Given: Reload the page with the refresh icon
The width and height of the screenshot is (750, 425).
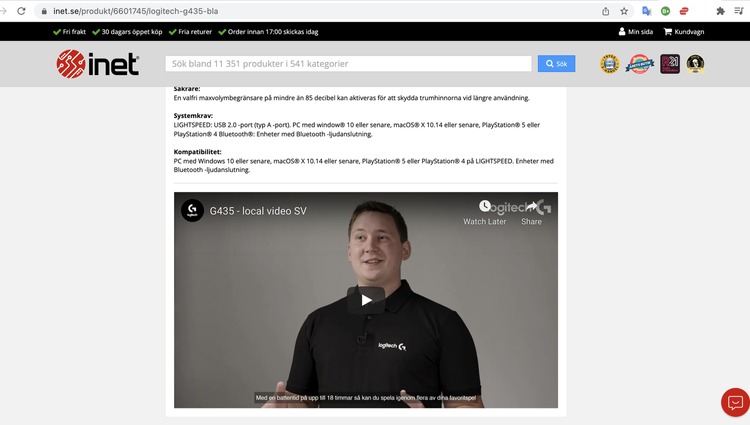Looking at the screenshot, I should (21, 11).
